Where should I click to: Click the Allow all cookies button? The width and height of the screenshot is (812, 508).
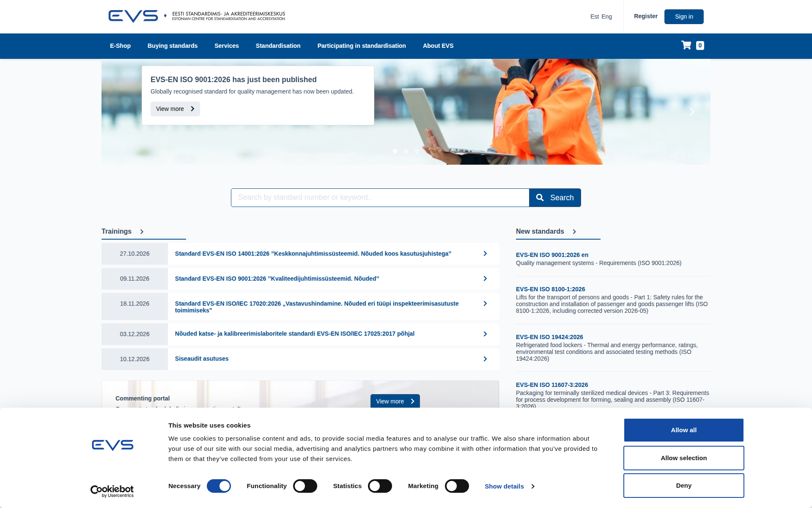coord(684,430)
